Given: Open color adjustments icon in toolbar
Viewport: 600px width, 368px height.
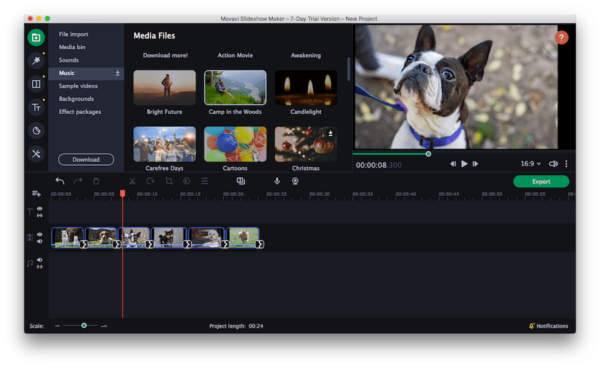Looking at the screenshot, I should pos(186,181).
